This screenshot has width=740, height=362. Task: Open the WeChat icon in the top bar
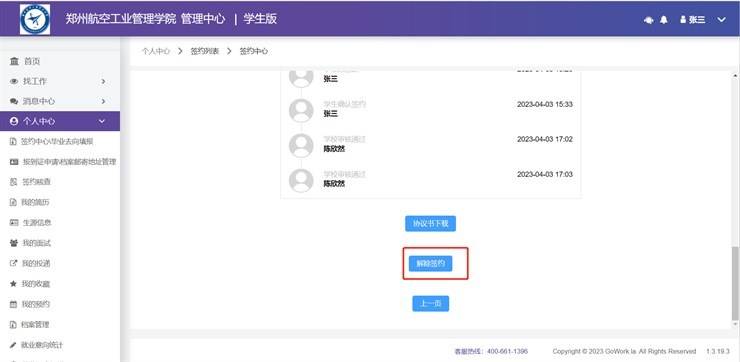pos(649,20)
